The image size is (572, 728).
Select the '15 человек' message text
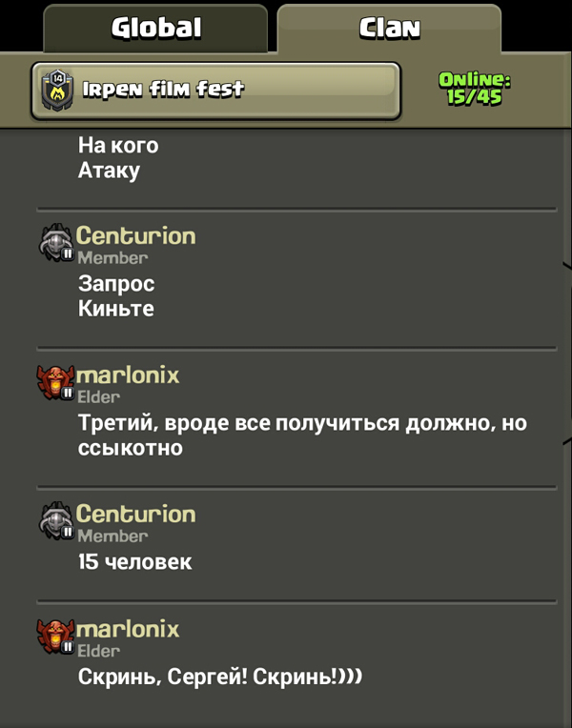click(x=134, y=562)
